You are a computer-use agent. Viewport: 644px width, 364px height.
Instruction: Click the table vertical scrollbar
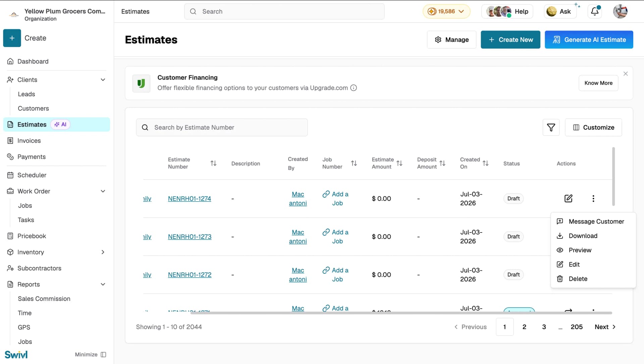613,176
